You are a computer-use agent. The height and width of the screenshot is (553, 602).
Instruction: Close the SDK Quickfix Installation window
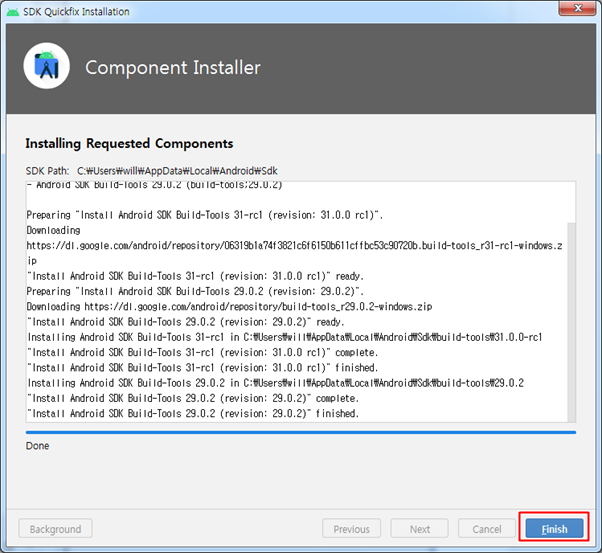[577, 8]
